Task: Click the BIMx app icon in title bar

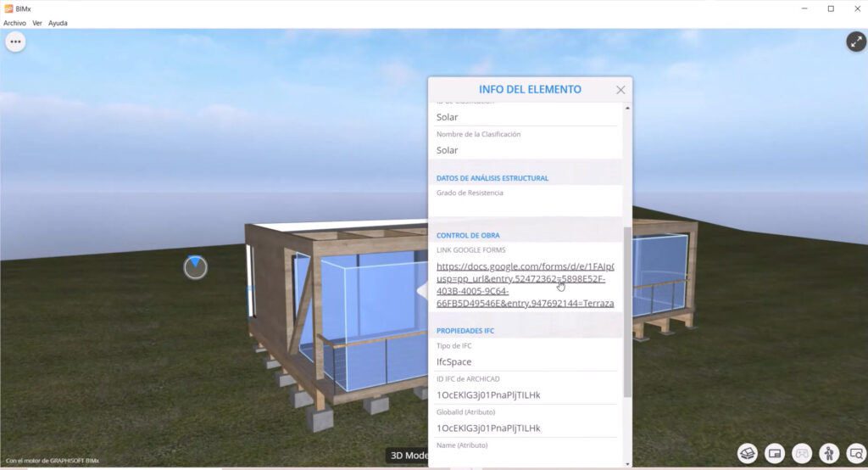Action: [8, 8]
